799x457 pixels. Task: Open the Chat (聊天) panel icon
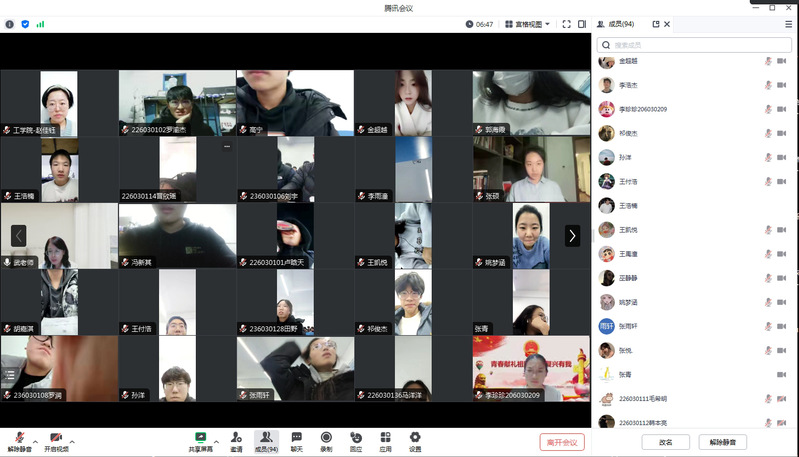pos(296,441)
